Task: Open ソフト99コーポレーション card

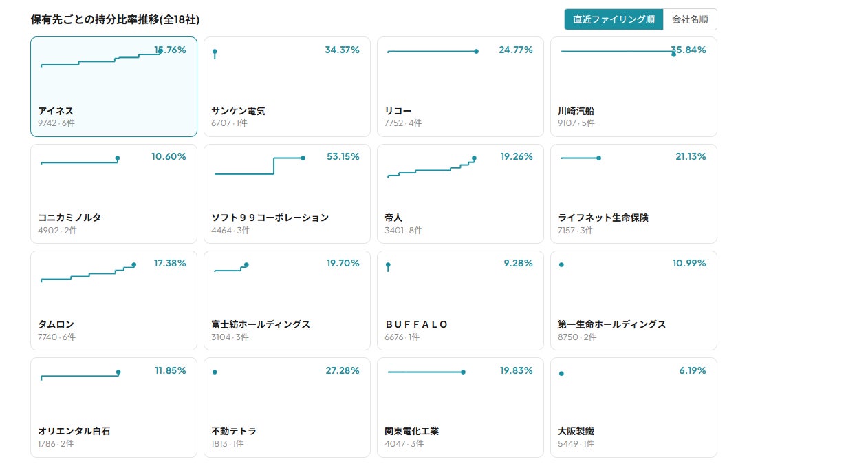Action: click(x=287, y=193)
